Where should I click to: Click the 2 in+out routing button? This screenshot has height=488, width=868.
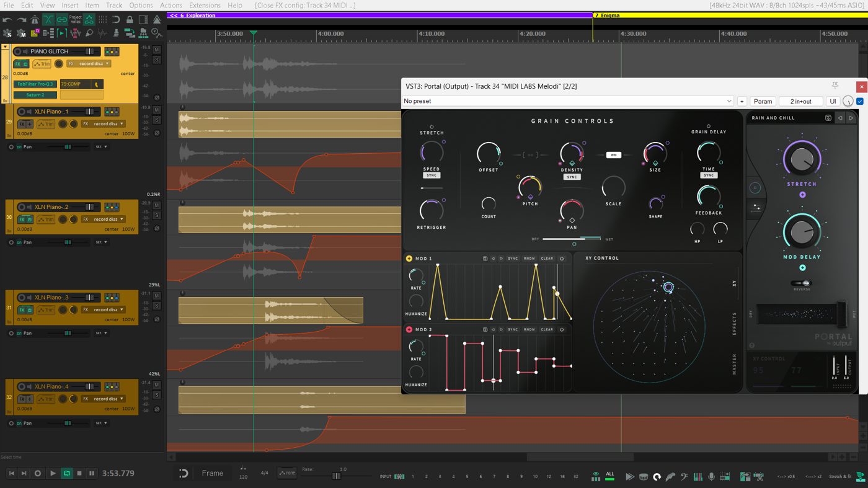[x=800, y=101]
